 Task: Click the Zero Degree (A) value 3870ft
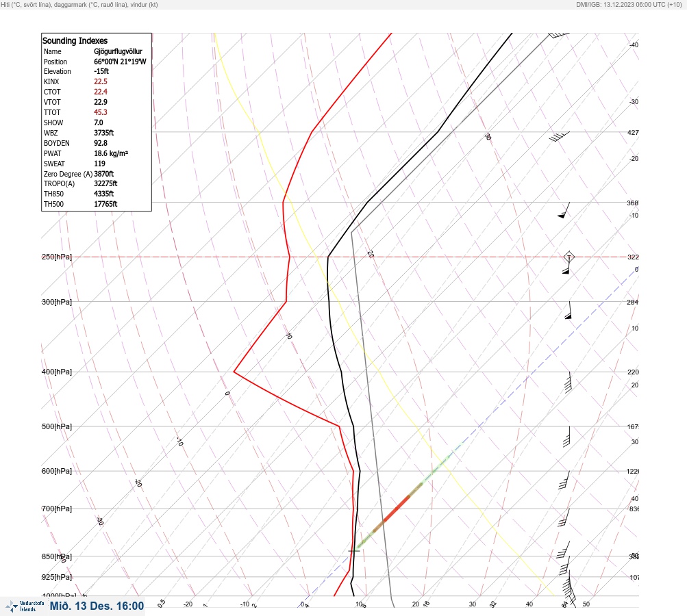(x=104, y=174)
